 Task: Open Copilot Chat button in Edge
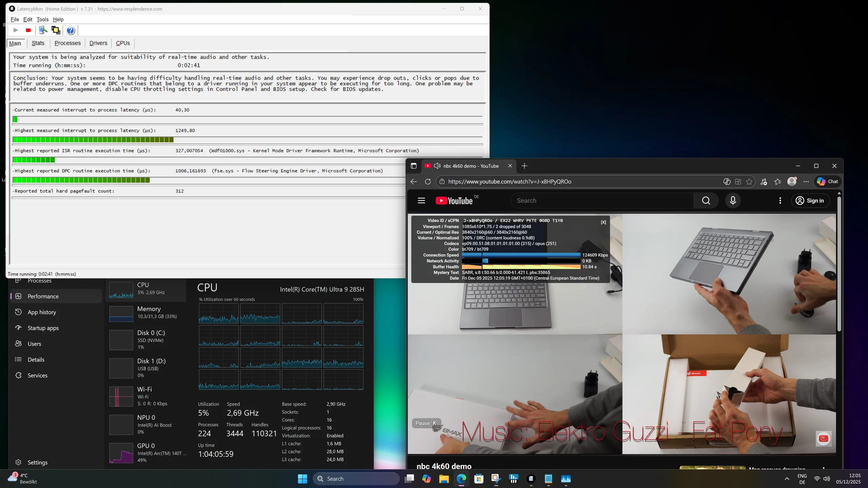click(x=828, y=182)
